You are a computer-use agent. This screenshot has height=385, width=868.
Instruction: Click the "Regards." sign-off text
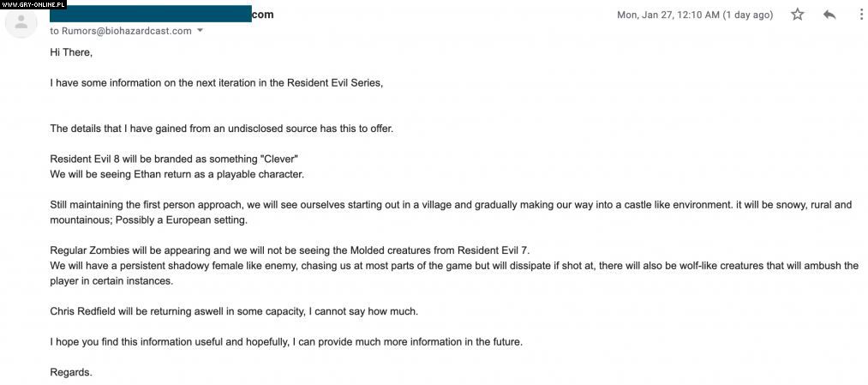pyautogui.click(x=71, y=372)
